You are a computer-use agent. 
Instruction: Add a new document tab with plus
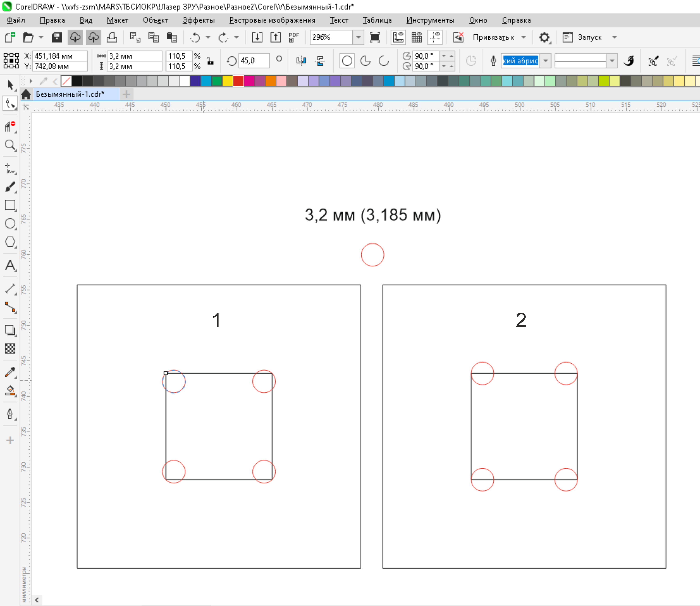(126, 94)
